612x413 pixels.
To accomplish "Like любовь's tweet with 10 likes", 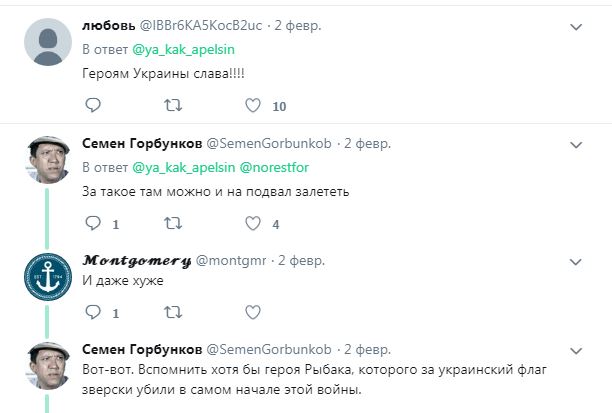I will coord(253,105).
